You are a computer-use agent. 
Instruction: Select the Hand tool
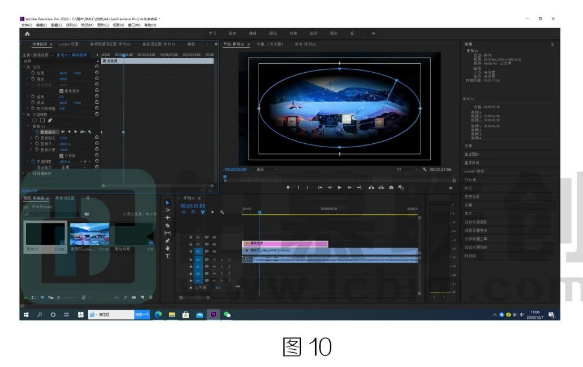(x=167, y=248)
